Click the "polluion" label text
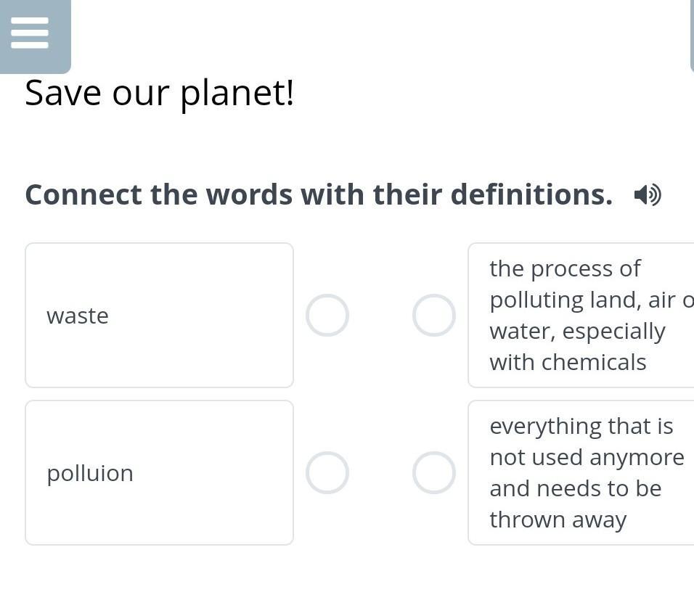 coord(90,473)
